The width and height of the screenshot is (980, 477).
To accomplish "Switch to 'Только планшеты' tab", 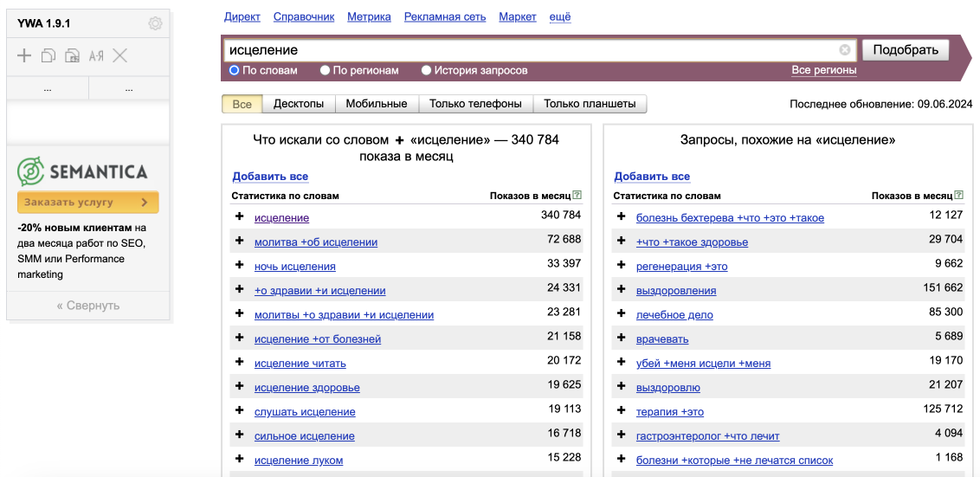I will (x=590, y=104).
